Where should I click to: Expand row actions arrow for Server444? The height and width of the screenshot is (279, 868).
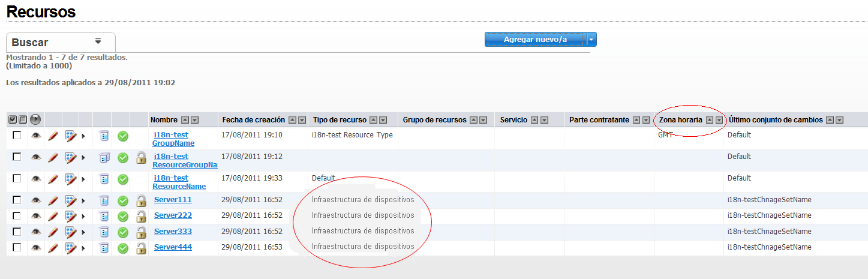coord(83,247)
